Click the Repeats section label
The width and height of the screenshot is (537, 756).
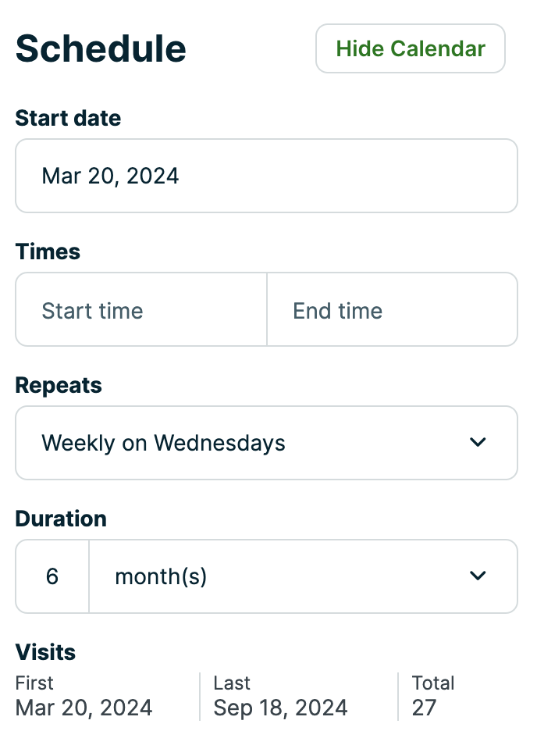[59, 385]
